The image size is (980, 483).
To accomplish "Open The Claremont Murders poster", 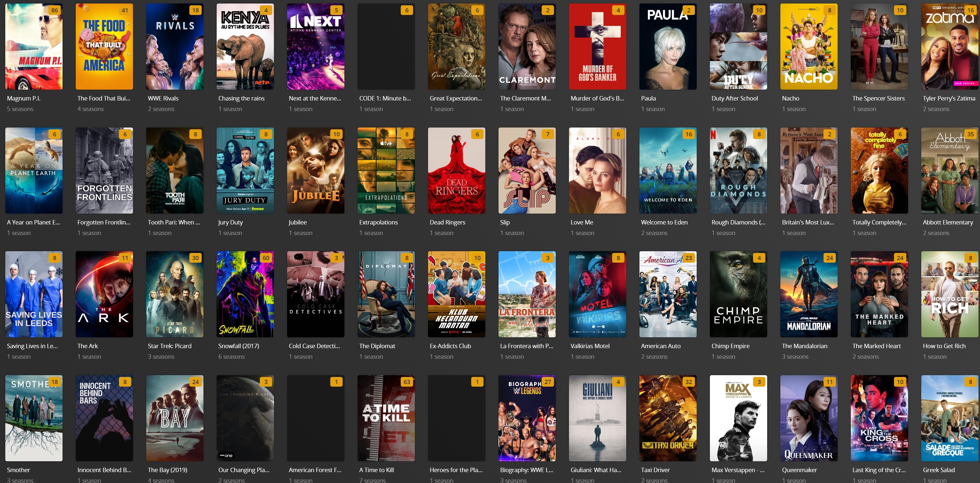I will point(527,46).
